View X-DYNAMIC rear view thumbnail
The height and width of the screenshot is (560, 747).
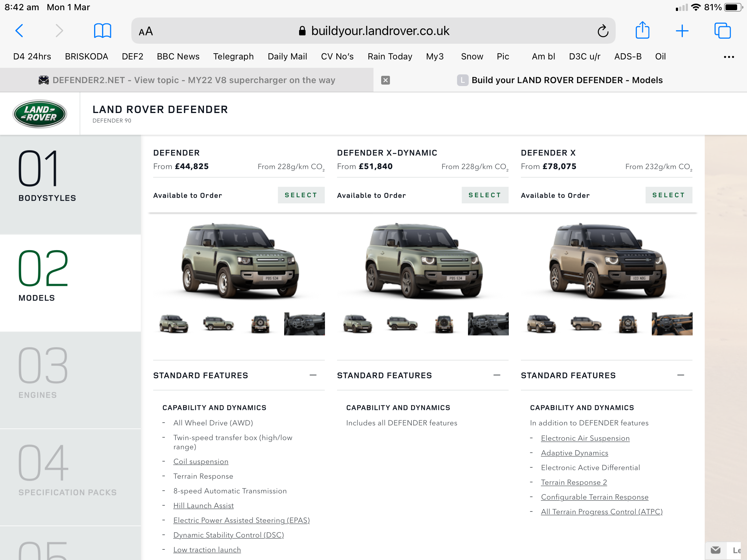click(x=444, y=324)
